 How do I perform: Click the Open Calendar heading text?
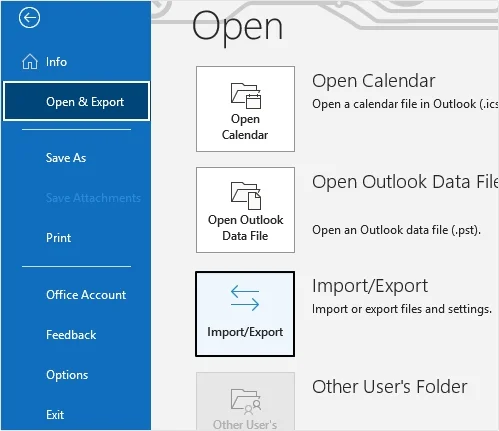[373, 81]
